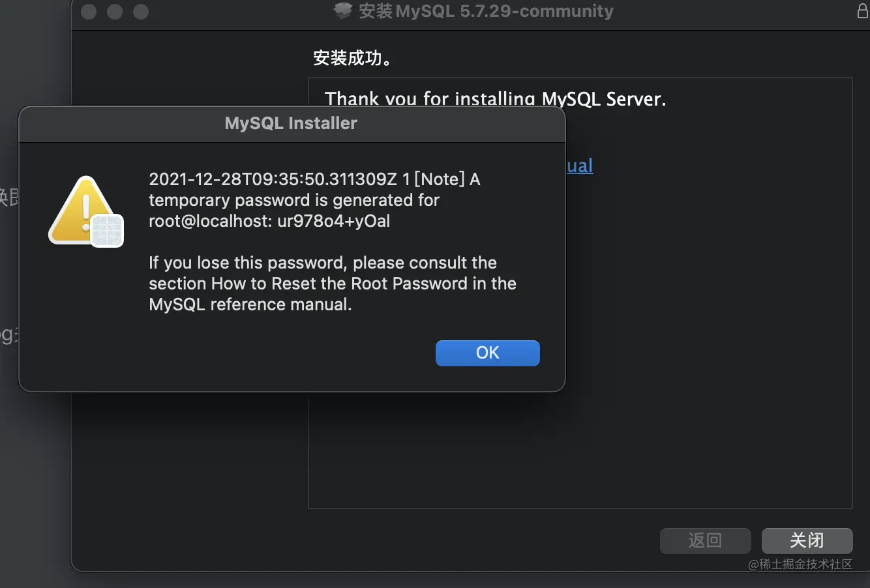The image size is (870, 588).
Task: Click the 安装 MySQL 5.7.29-community window title
Action: coord(486,11)
